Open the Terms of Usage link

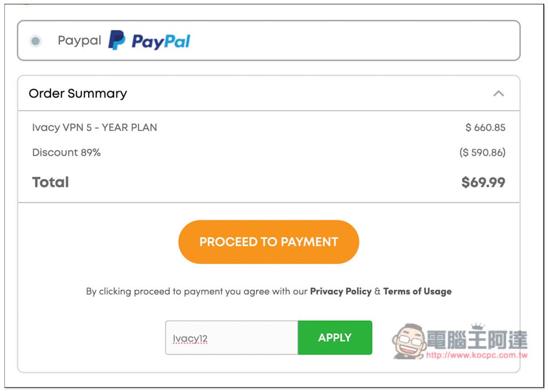click(x=417, y=291)
